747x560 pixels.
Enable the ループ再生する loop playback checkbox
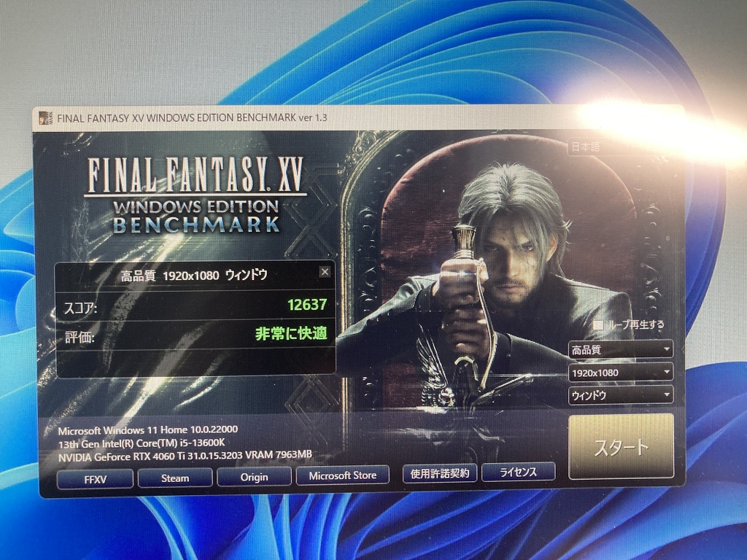point(599,325)
